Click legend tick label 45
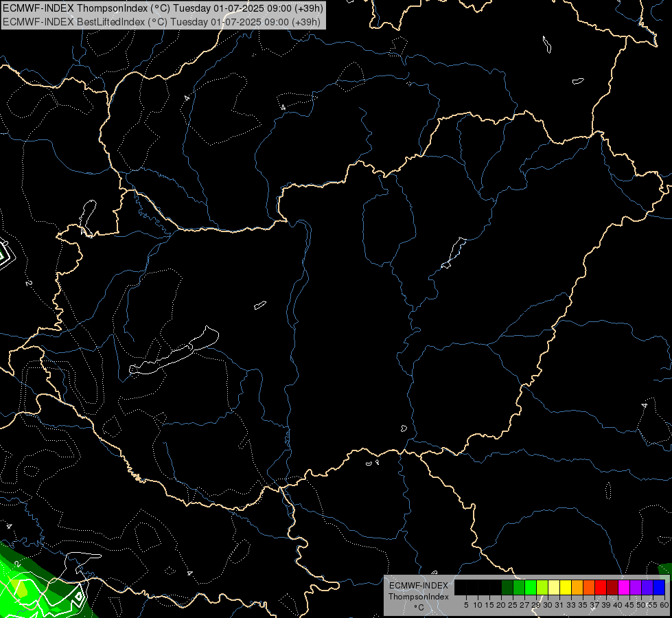 point(629,605)
